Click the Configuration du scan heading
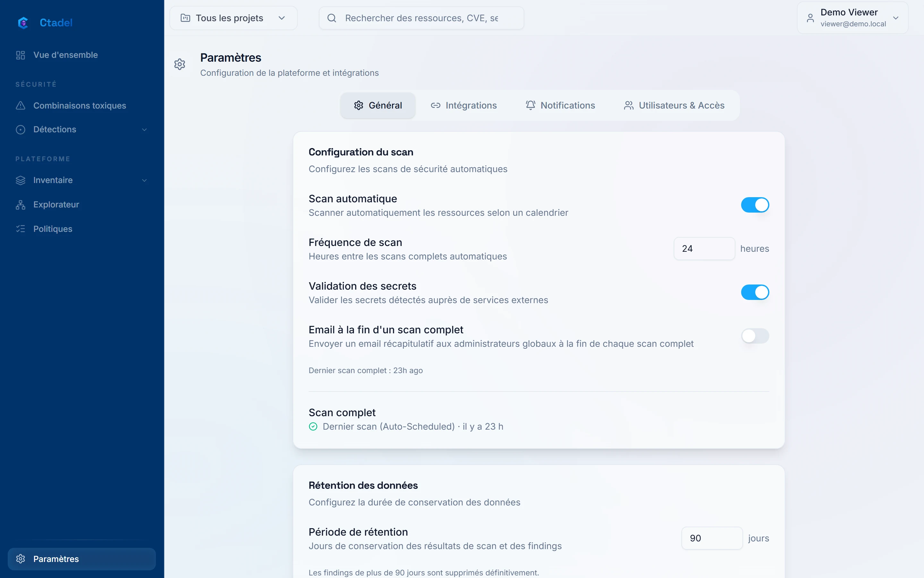The image size is (924, 578). 361,152
